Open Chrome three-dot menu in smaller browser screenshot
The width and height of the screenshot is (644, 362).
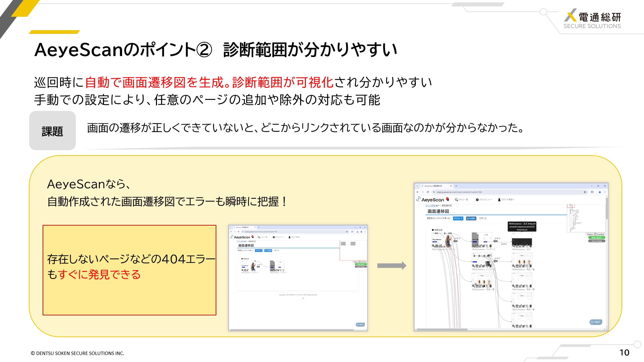coord(365,232)
